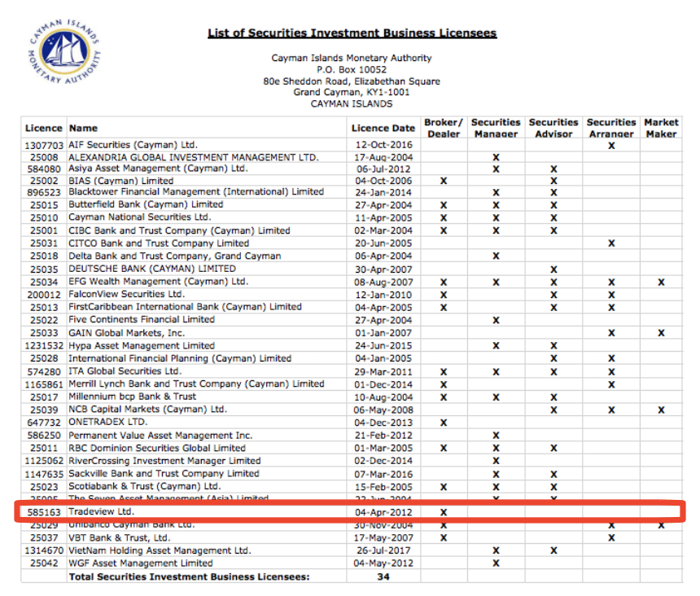Click the Cayman Islands Monetary Authority logo

tap(65, 51)
